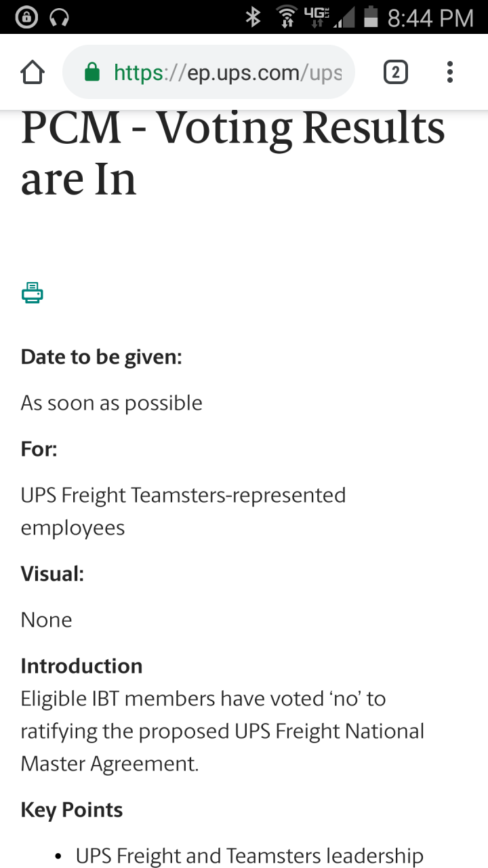Image resolution: width=488 pixels, height=868 pixels.
Task: Click the 'Key Points' section heading
Action: tap(72, 810)
